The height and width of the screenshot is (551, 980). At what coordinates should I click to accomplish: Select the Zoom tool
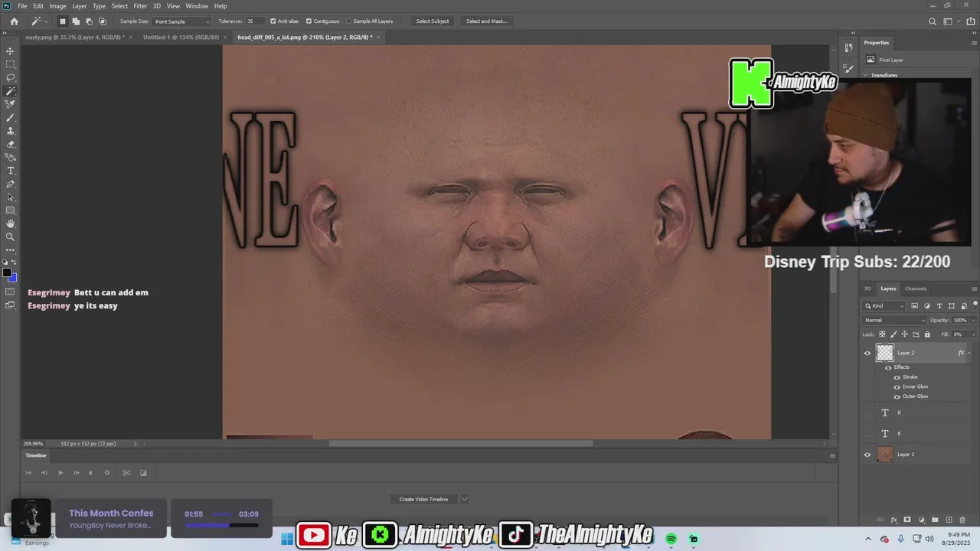click(11, 236)
